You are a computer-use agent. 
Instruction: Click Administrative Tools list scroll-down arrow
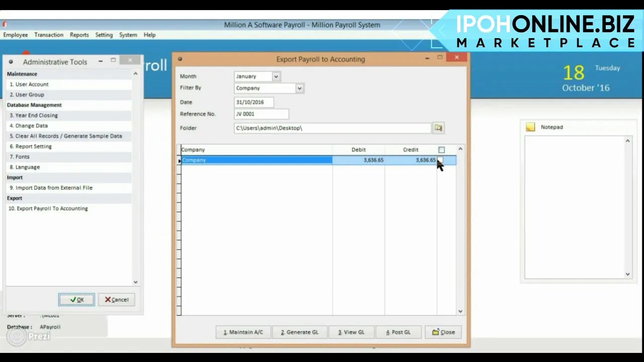pyautogui.click(x=135, y=283)
